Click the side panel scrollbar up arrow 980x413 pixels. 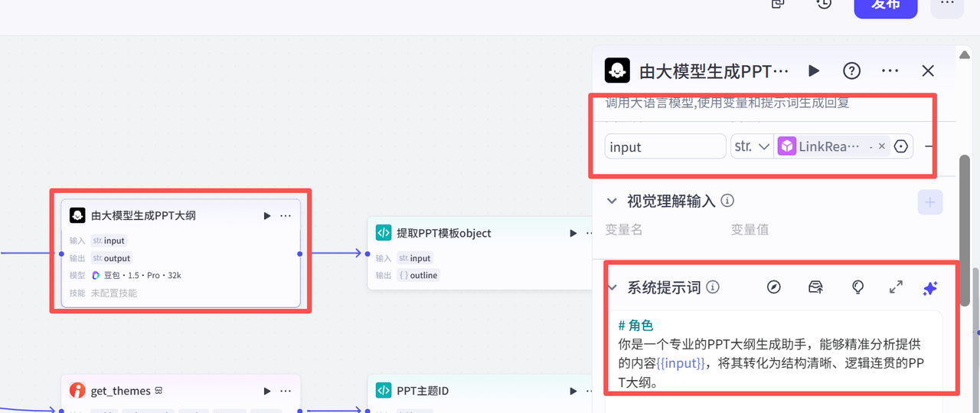(x=965, y=54)
